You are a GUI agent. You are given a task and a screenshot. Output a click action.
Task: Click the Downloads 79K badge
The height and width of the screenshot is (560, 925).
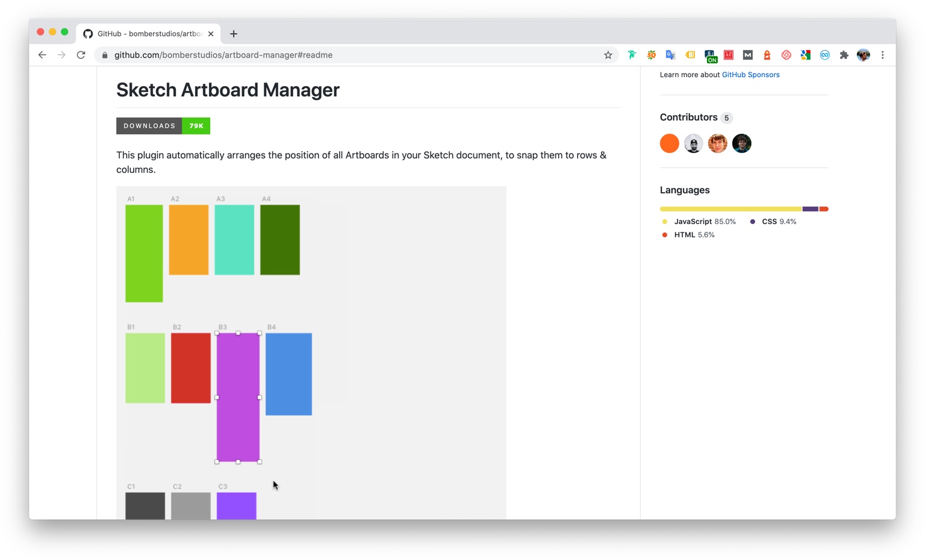[x=163, y=126]
